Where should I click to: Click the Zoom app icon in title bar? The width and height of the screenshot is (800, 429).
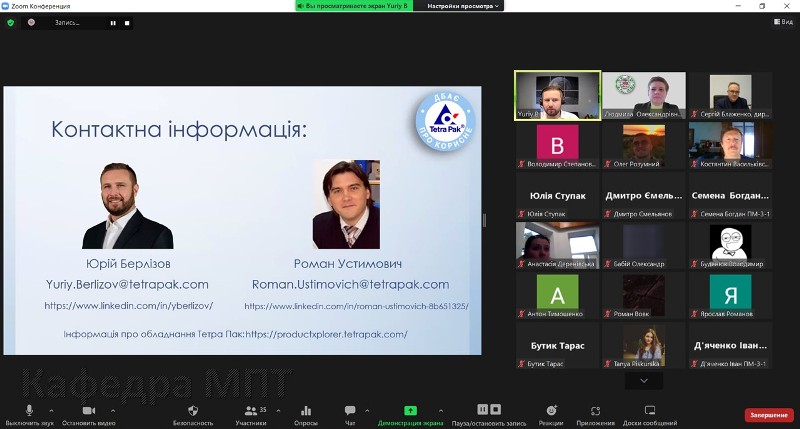(6, 6)
